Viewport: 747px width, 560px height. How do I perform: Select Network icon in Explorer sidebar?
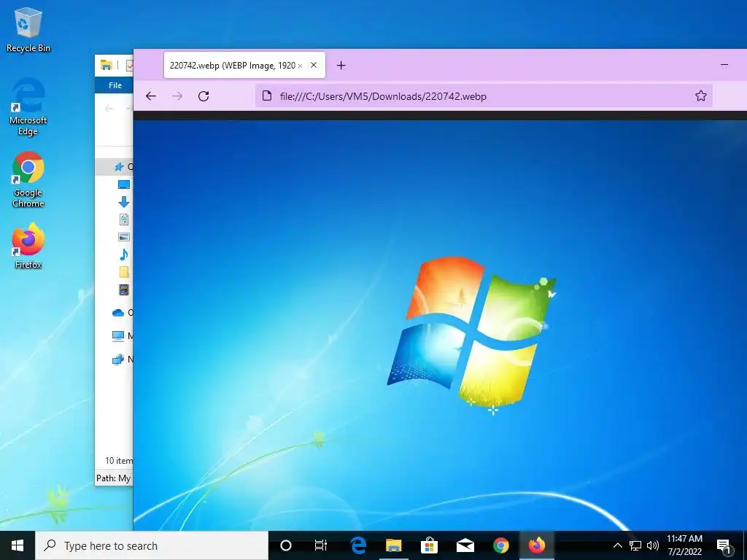pos(117,359)
